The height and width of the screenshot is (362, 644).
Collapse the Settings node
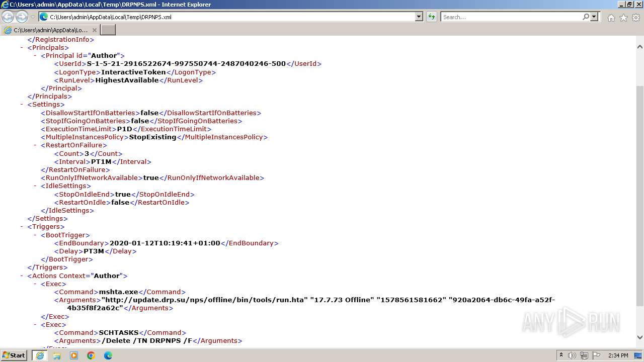click(22, 105)
